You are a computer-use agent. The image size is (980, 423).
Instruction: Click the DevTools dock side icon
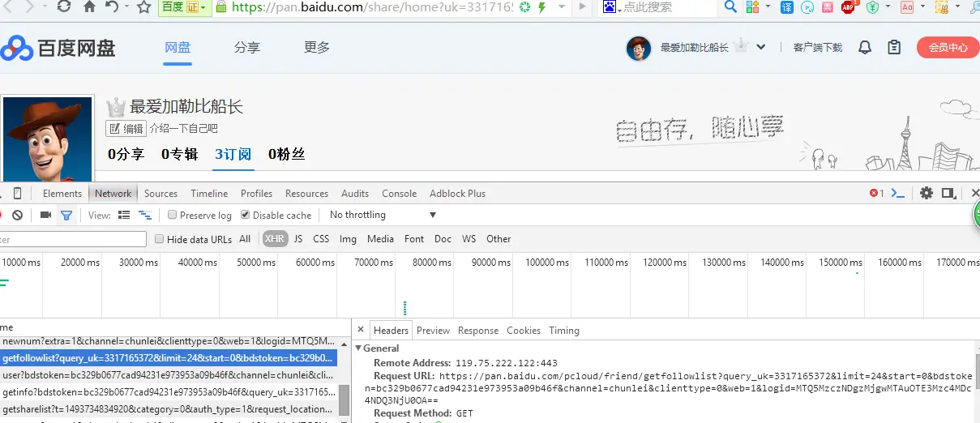[x=949, y=193]
